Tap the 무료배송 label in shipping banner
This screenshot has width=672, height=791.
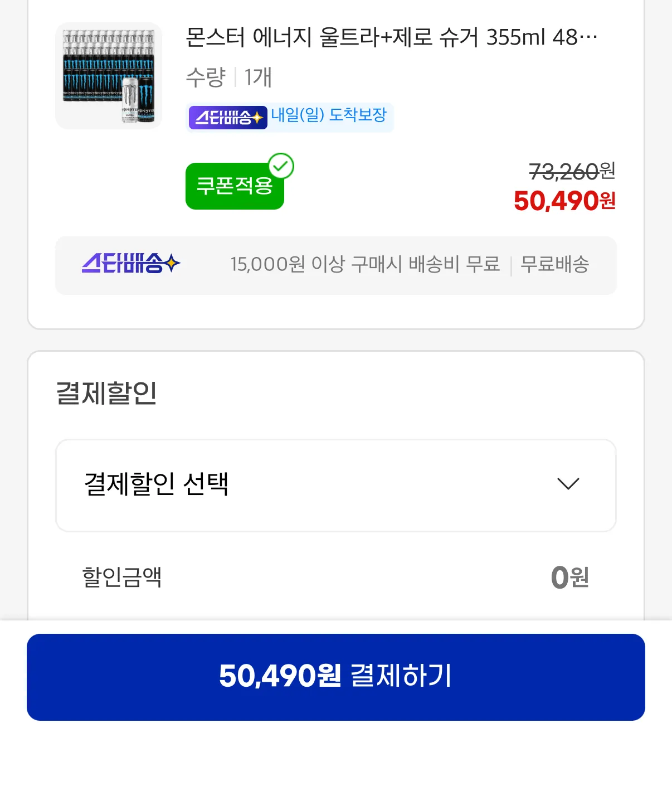pyautogui.click(x=554, y=264)
